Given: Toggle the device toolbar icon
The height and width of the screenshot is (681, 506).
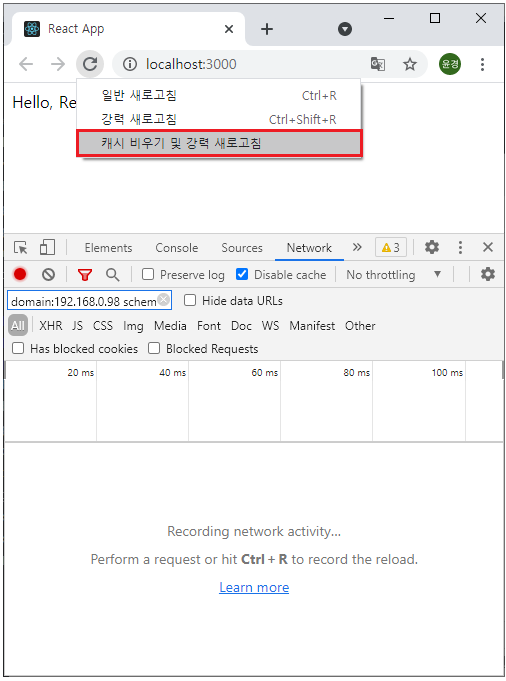Looking at the screenshot, I should tap(47, 247).
